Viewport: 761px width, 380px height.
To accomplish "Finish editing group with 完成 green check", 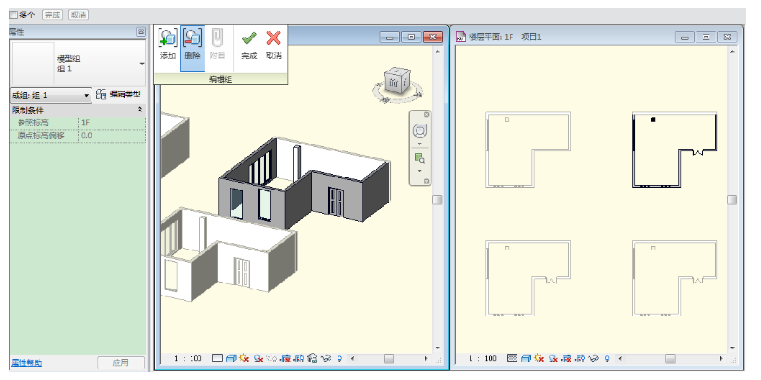I will coord(249,45).
